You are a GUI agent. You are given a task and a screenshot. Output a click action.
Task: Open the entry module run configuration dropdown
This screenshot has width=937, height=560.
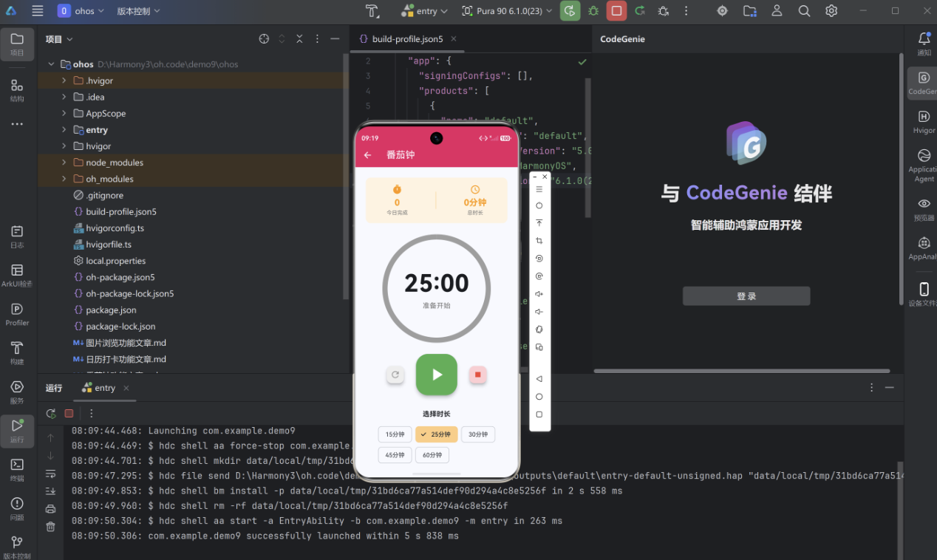pyautogui.click(x=425, y=11)
